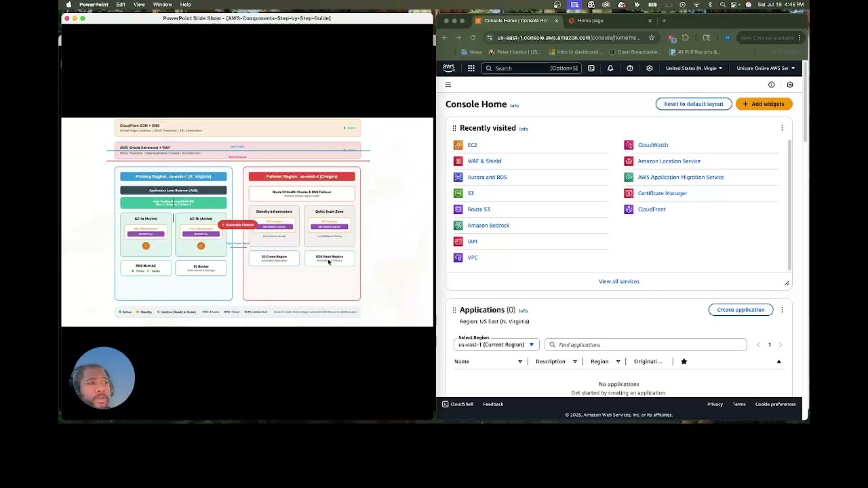Open AWS Application Migration Service
Image resolution: width=868 pixels, height=488 pixels.
click(x=681, y=178)
